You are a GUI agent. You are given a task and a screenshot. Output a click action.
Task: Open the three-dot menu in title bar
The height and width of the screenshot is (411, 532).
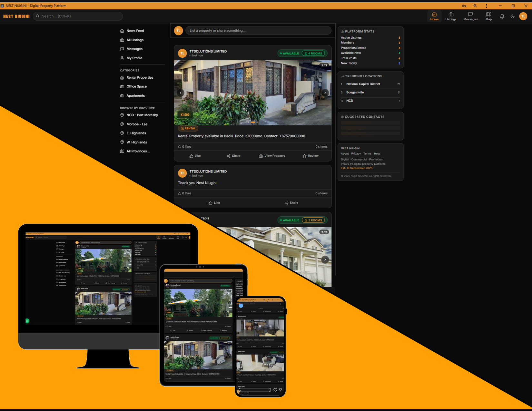(x=487, y=6)
